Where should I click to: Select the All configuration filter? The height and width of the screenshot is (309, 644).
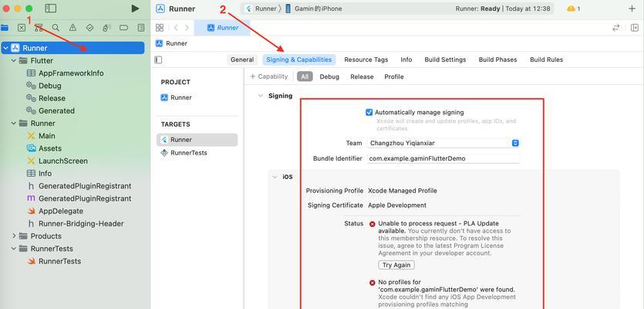coord(305,76)
